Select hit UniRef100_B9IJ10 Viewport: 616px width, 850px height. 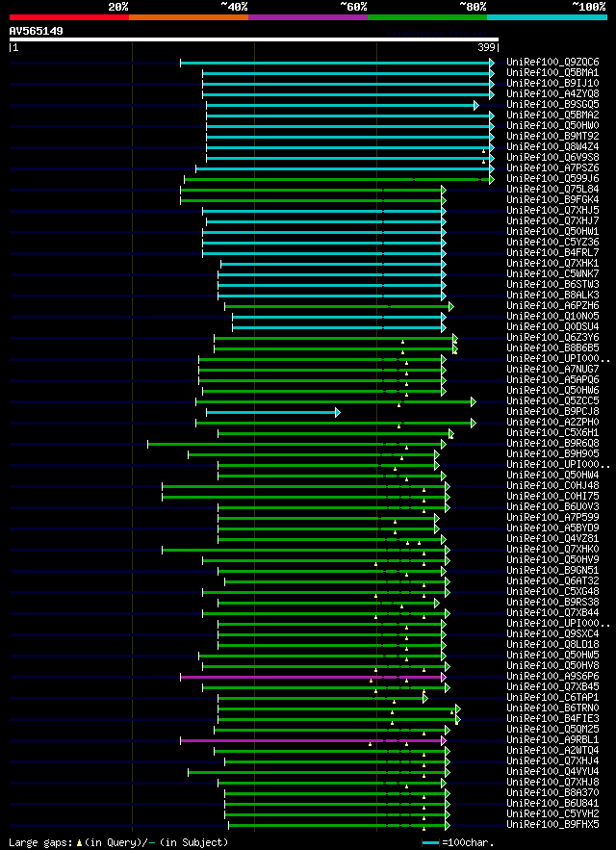tap(553, 84)
